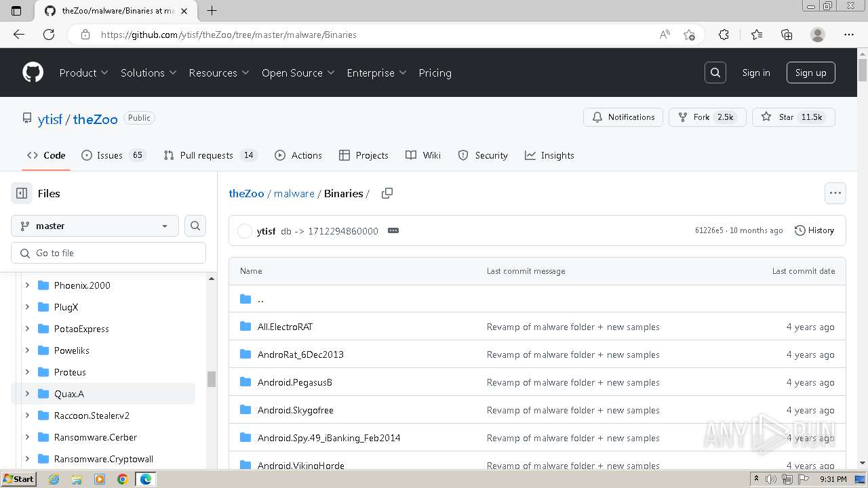The height and width of the screenshot is (488, 868).
Task: Expand the PlugX folder chevron
Action: pos(27,307)
